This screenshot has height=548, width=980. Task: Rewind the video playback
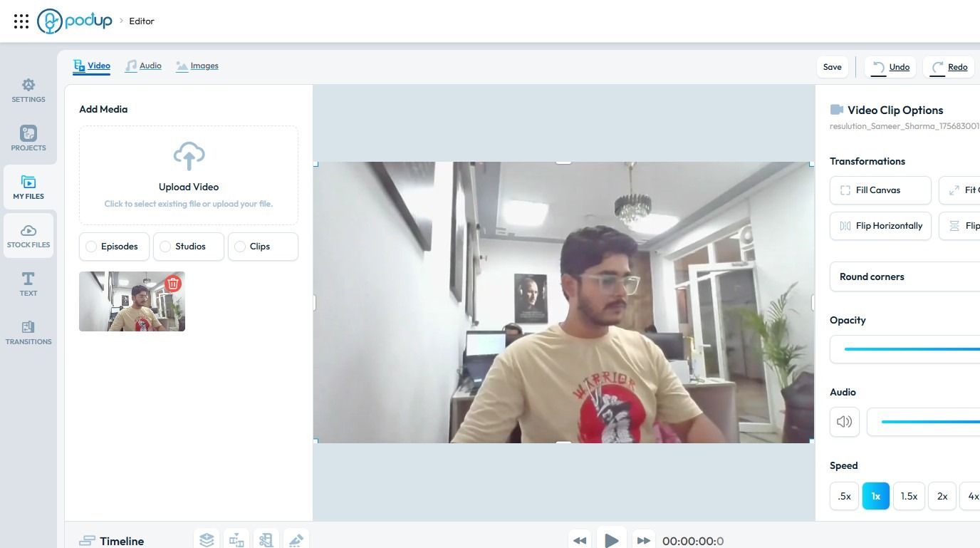[580, 541]
